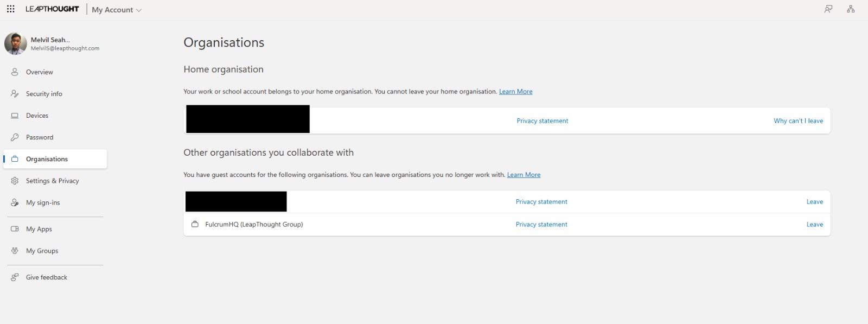This screenshot has width=868, height=324.
Task: Click Why can't I leave link
Action: click(798, 121)
